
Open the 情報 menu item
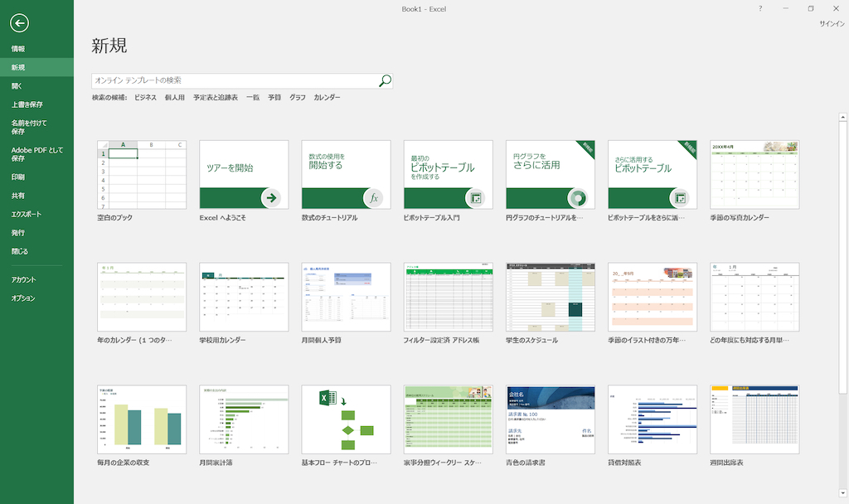click(x=36, y=49)
